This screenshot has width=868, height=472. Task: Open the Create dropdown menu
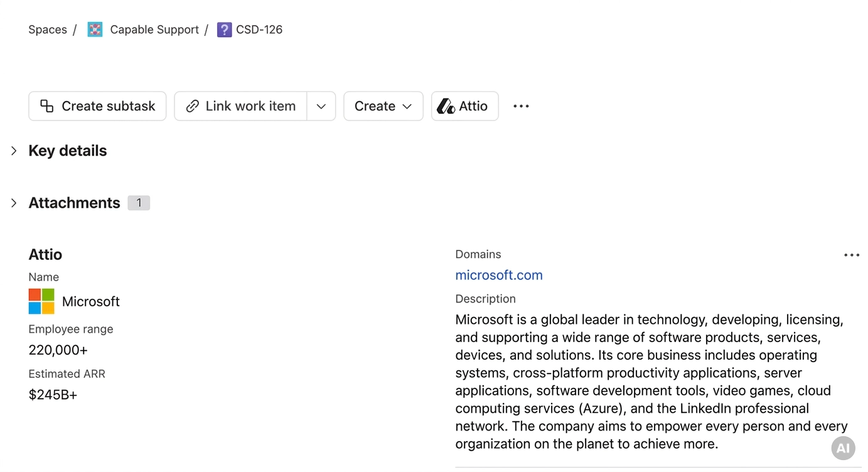pos(383,106)
